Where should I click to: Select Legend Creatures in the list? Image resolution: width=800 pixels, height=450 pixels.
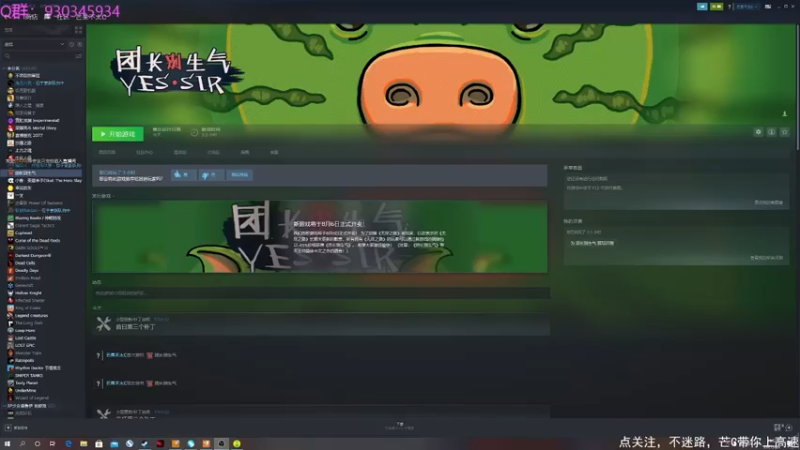point(31,315)
